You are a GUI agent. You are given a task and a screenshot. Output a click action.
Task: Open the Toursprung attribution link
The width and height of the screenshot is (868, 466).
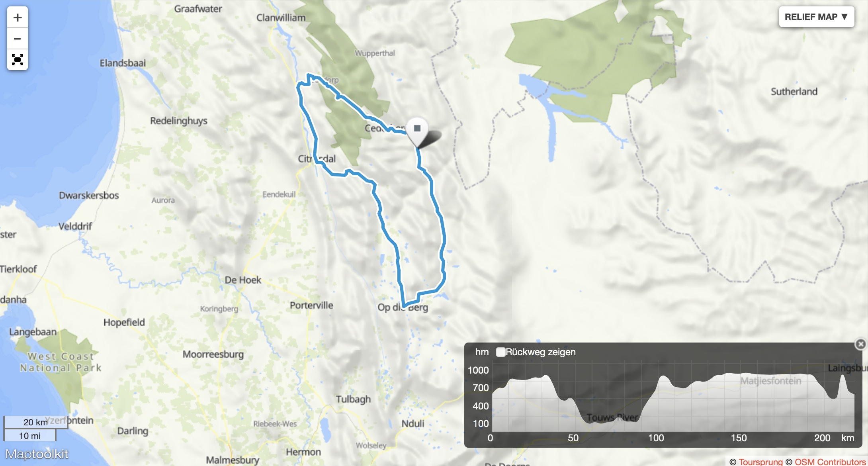coord(760,462)
